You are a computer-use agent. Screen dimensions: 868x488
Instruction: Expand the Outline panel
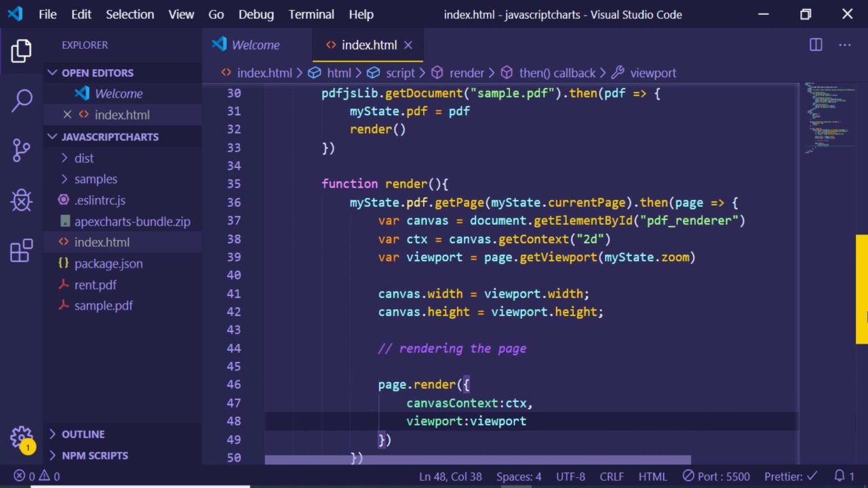click(x=83, y=434)
